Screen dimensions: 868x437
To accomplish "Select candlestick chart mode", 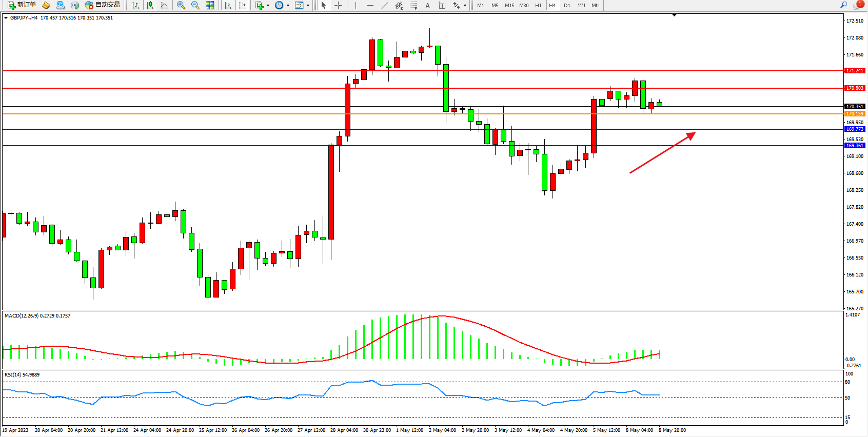I will pos(150,5).
